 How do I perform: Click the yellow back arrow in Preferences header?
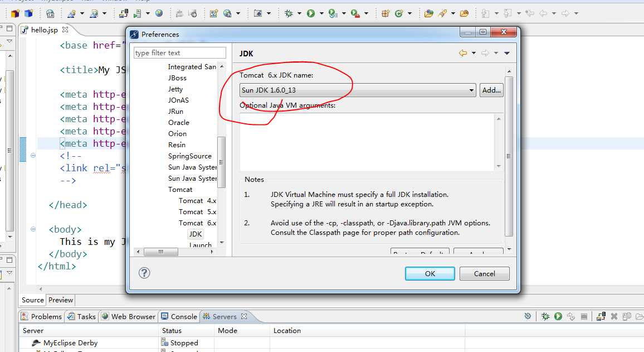pyautogui.click(x=463, y=53)
